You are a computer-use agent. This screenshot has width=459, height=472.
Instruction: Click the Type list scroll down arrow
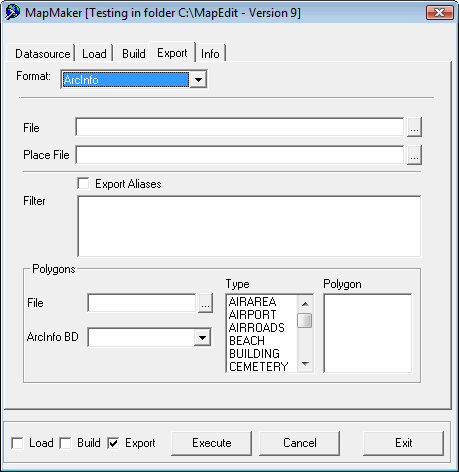point(305,363)
